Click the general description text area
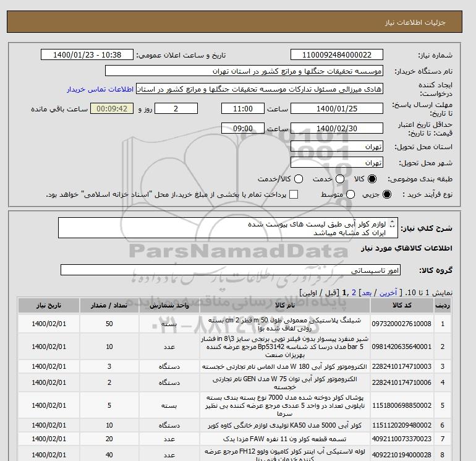The width and height of the screenshot is (476, 461). [x=228, y=228]
